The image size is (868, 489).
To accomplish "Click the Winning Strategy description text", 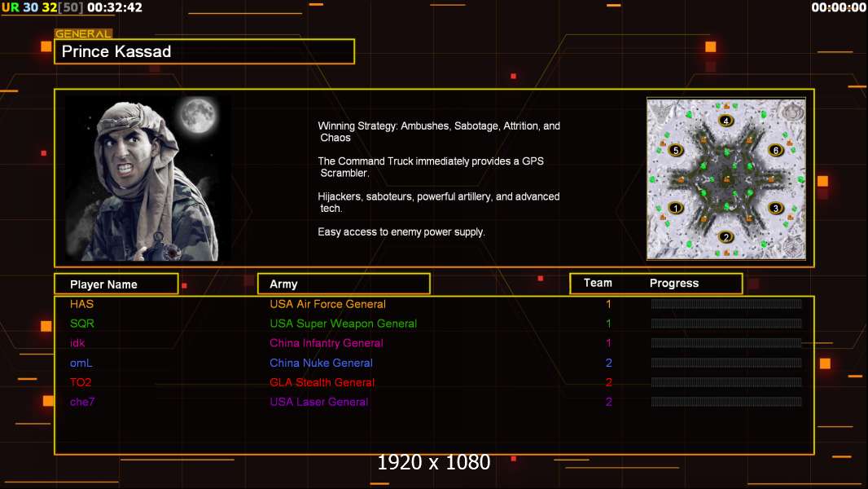I will coord(439,132).
